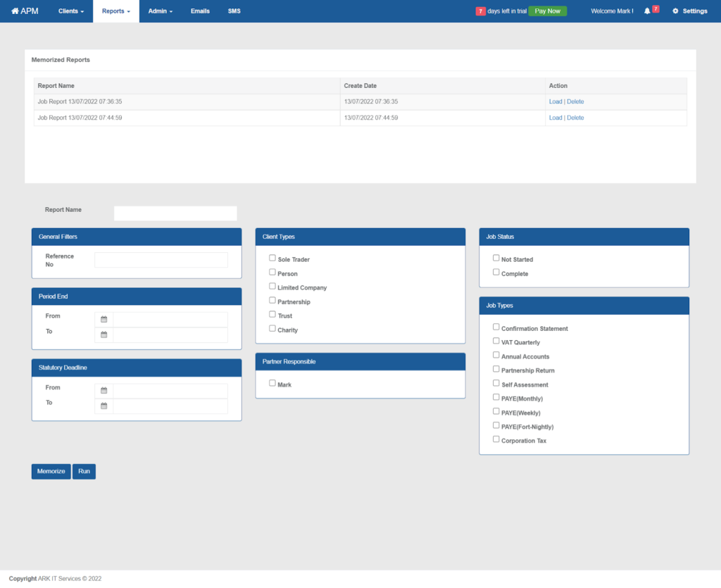Expand the Admin dropdown
721x588 pixels.
pos(160,11)
